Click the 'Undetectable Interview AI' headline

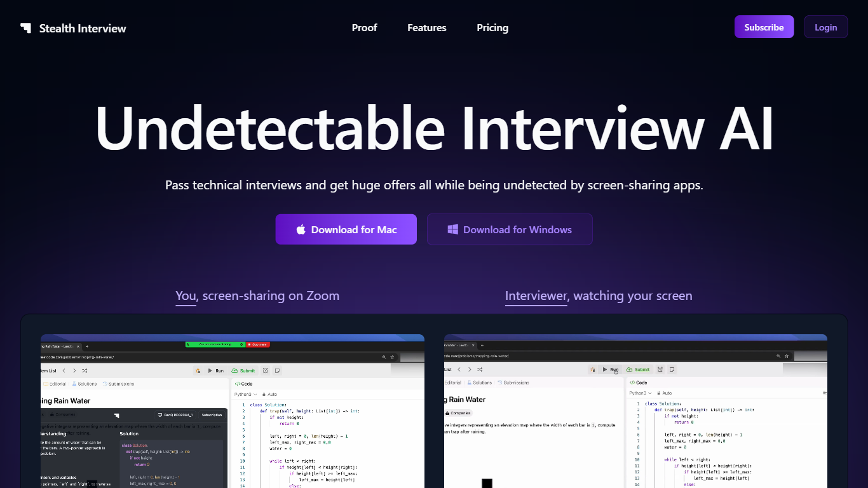(x=434, y=128)
